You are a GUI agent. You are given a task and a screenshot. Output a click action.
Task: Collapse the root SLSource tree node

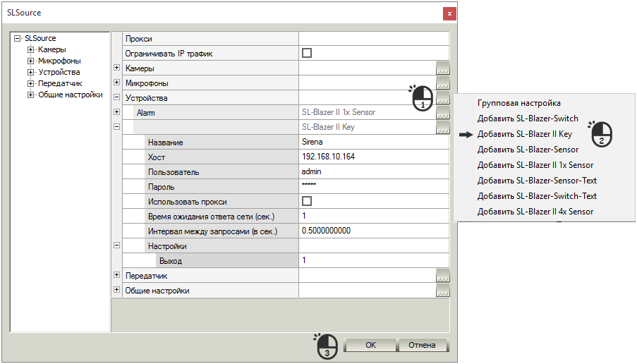coord(17,38)
